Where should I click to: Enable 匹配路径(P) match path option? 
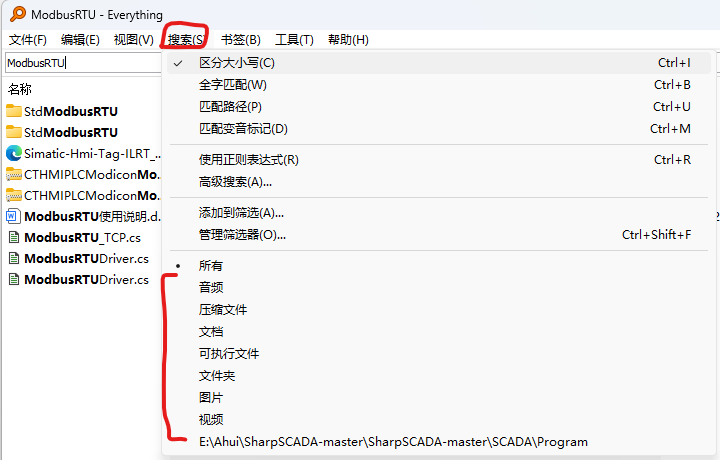tap(439, 107)
